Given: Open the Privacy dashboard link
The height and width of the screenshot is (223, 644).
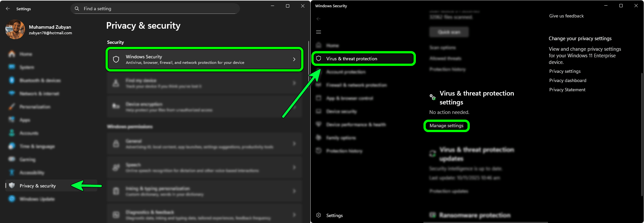Looking at the screenshot, I should (x=567, y=80).
